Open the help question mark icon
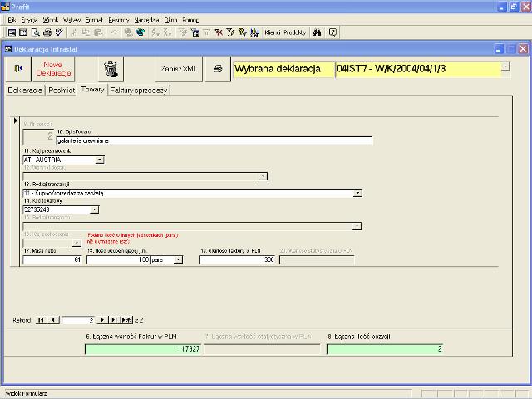The width and height of the screenshot is (532, 399). (x=332, y=32)
